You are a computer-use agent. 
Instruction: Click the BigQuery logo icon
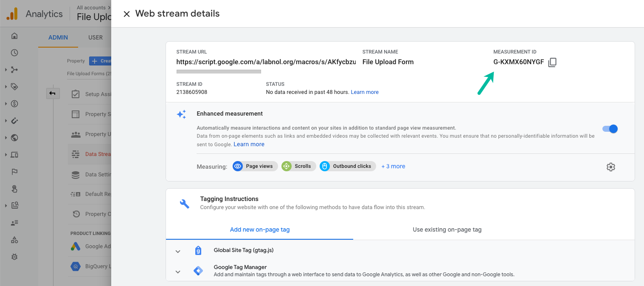(76, 266)
